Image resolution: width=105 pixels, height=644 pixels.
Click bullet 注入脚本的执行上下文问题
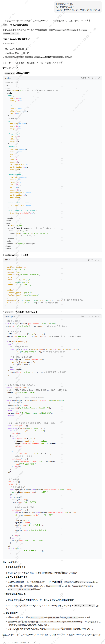tap(17, 53)
